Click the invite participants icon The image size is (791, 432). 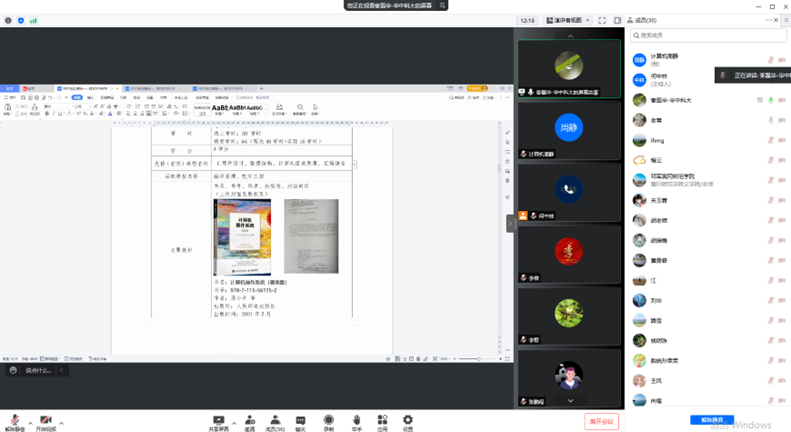249,422
